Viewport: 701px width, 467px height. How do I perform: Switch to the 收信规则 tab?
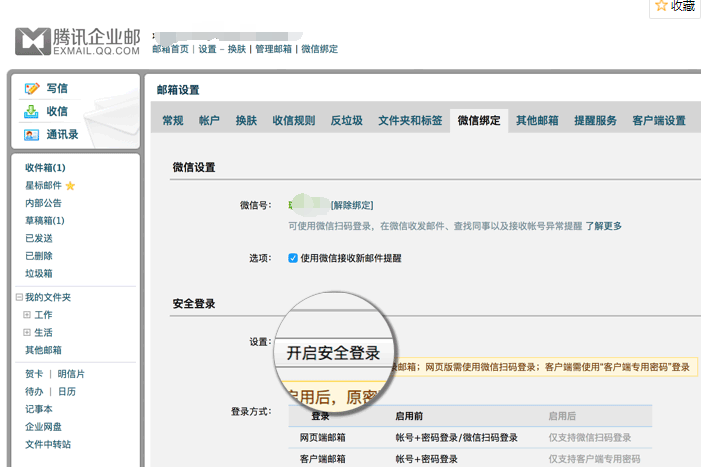tap(293, 121)
